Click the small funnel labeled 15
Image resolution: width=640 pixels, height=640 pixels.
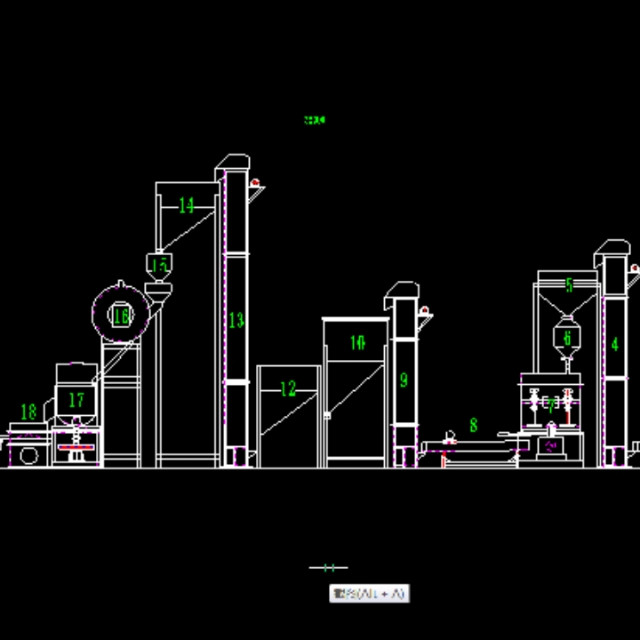(159, 266)
